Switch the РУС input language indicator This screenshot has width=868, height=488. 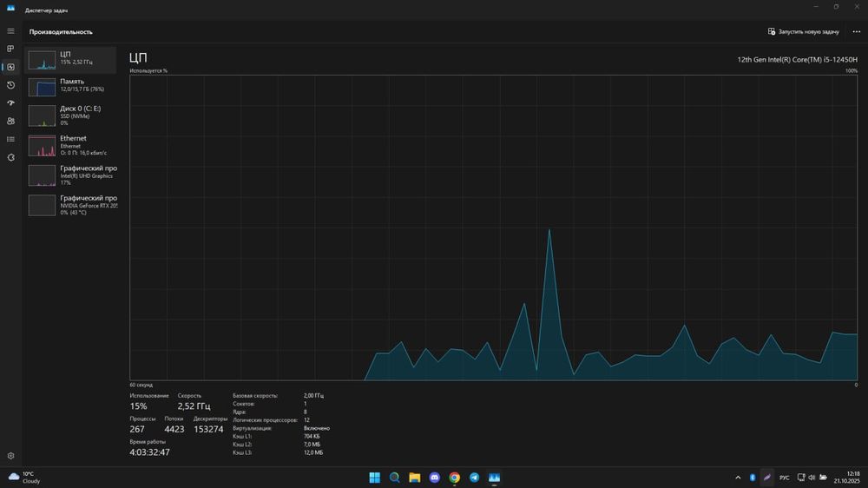785,478
